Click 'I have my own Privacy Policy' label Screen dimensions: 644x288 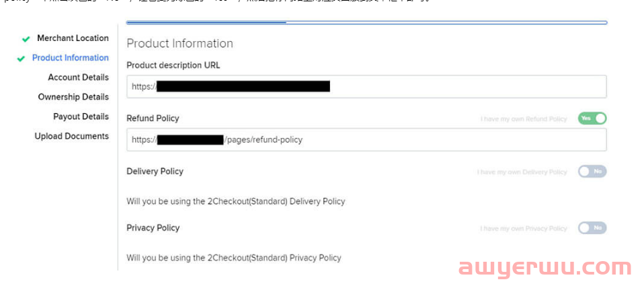[x=524, y=229]
